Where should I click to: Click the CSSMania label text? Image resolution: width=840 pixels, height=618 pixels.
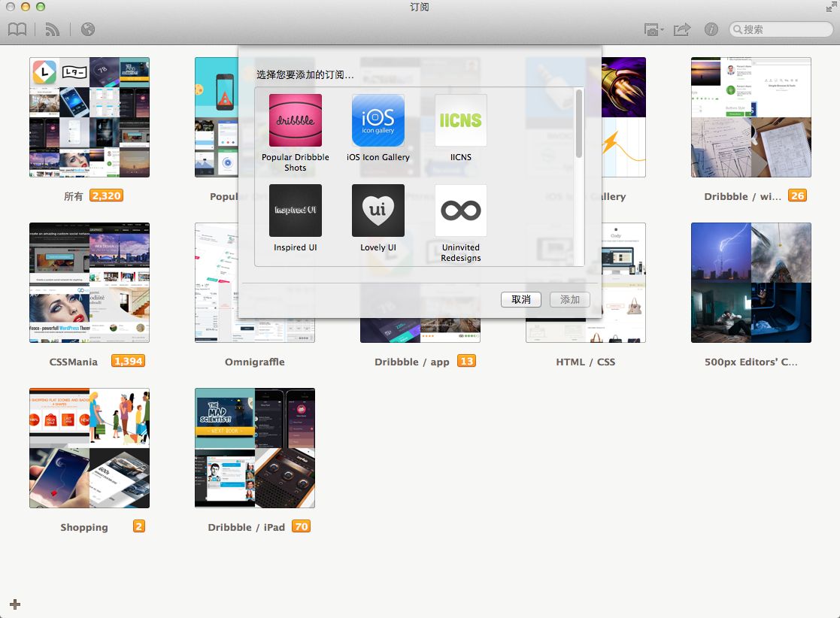(x=74, y=362)
